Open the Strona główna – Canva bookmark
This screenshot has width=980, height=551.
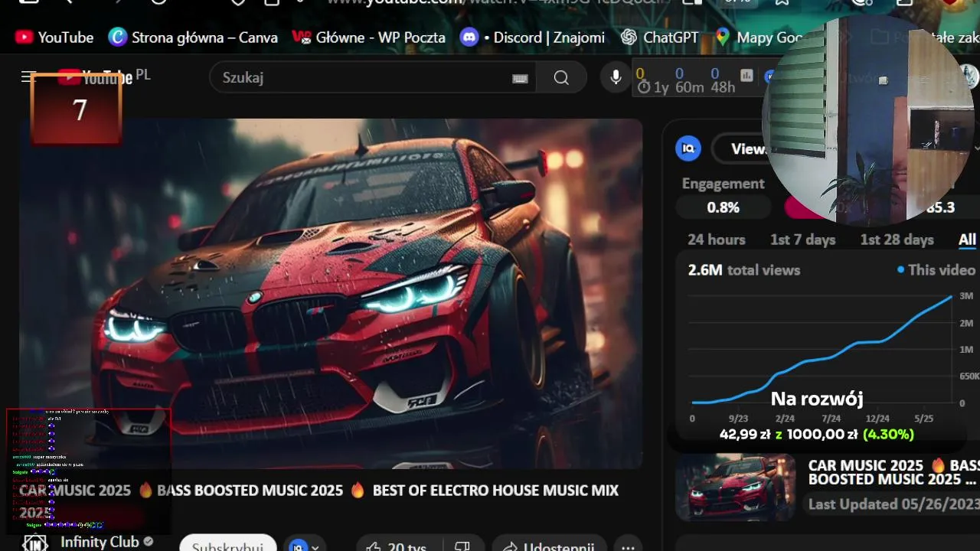[x=194, y=37]
